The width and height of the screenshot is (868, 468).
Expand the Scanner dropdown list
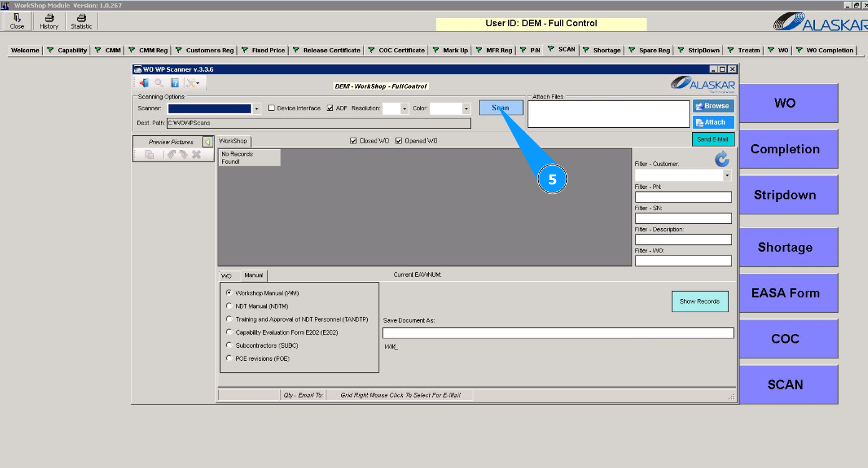click(256, 108)
